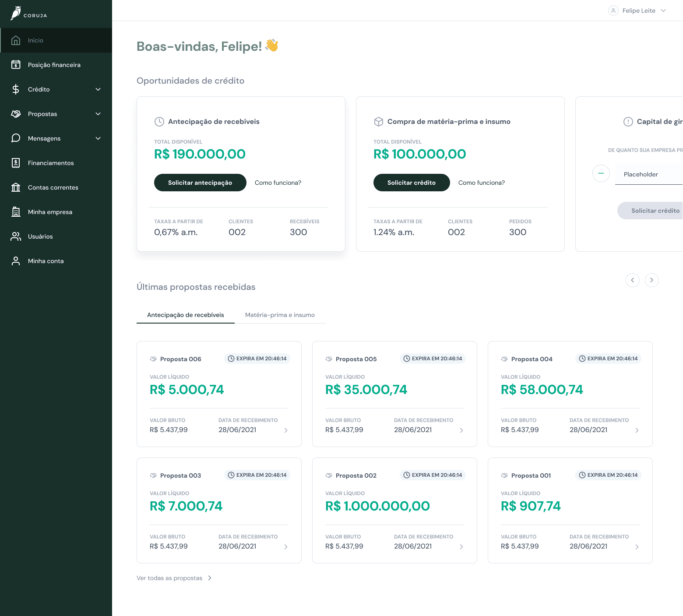The width and height of the screenshot is (683, 616).
Task: Click Solicitar antecipação button
Action: pyautogui.click(x=200, y=183)
